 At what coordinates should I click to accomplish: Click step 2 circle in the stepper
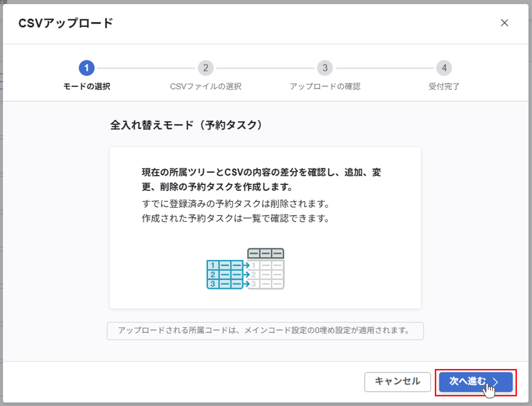[206, 68]
